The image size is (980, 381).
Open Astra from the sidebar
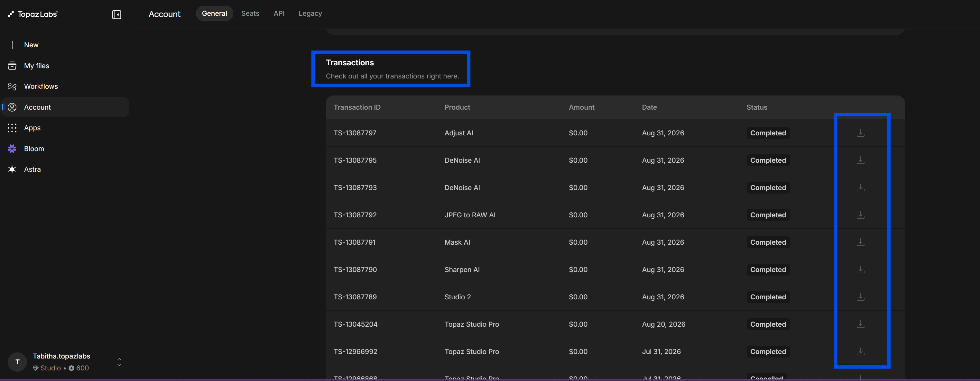(x=32, y=169)
